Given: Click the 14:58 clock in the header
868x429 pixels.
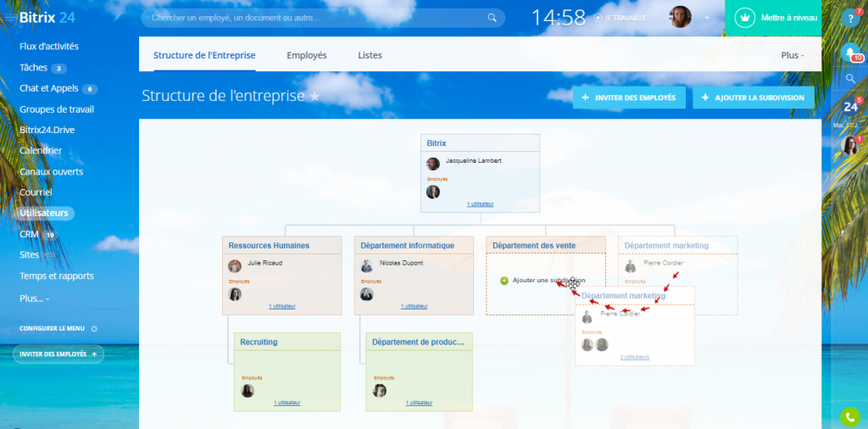Looking at the screenshot, I should [558, 18].
